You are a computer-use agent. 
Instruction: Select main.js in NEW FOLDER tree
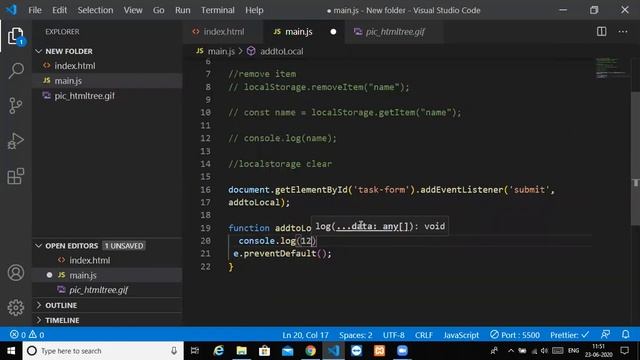[107, 81]
